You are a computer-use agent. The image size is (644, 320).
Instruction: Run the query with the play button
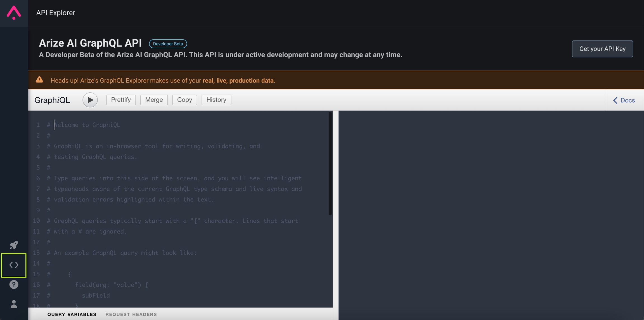(x=90, y=100)
